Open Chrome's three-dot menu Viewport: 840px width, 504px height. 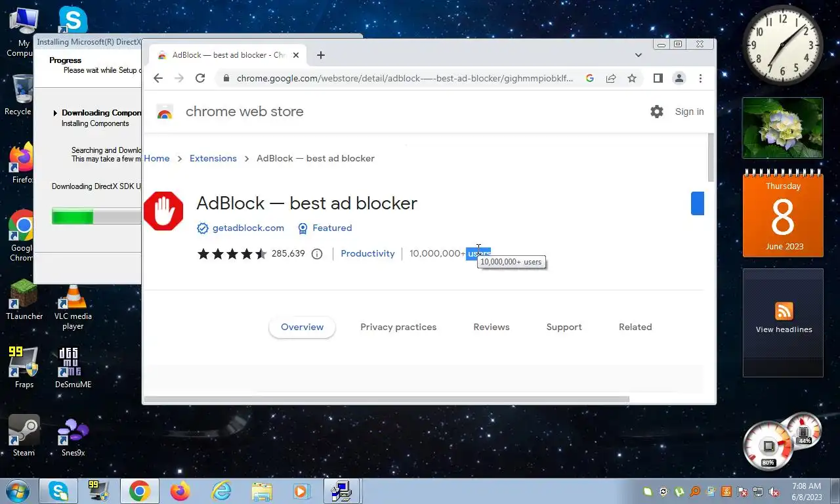click(700, 78)
